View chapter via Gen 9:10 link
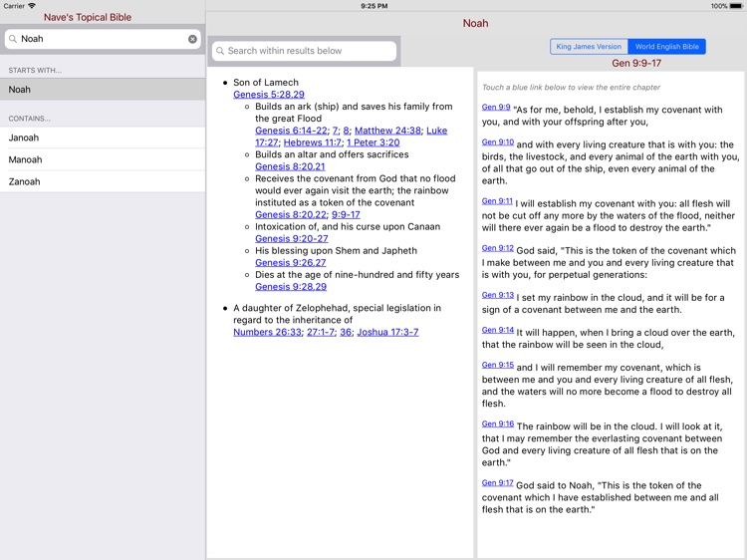The image size is (747, 560). pyautogui.click(x=498, y=142)
